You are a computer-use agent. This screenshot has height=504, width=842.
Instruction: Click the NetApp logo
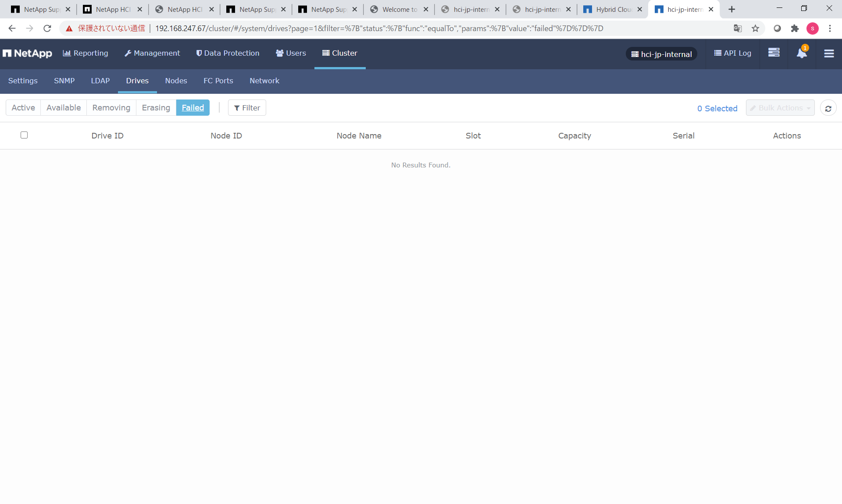pos(27,53)
